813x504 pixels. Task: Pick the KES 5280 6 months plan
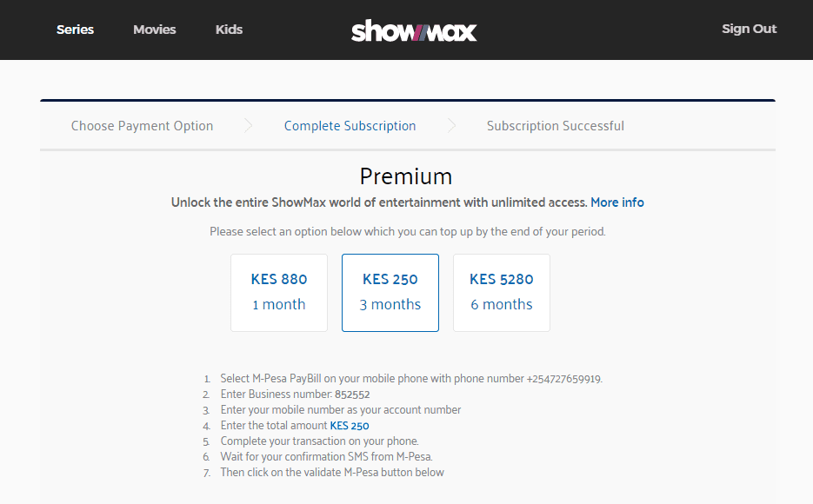click(502, 293)
